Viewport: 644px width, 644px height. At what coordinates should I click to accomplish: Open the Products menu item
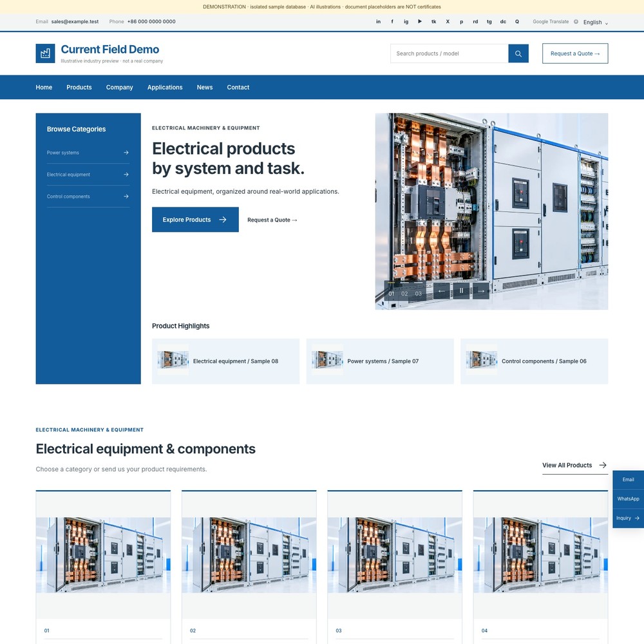pyautogui.click(x=79, y=88)
